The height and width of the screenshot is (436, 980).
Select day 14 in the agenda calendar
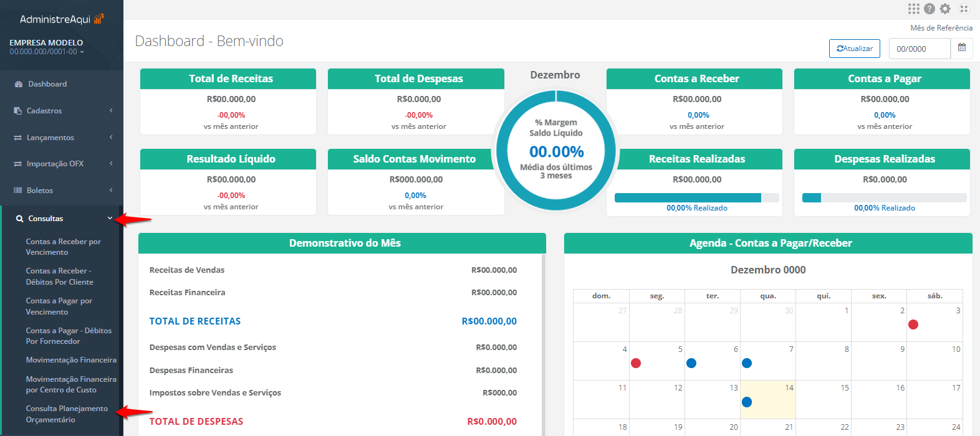coord(768,399)
